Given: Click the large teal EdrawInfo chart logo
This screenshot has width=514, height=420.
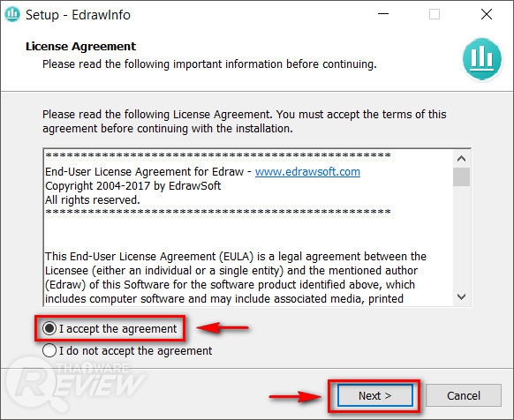Looking at the screenshot, I should [482, 59].
